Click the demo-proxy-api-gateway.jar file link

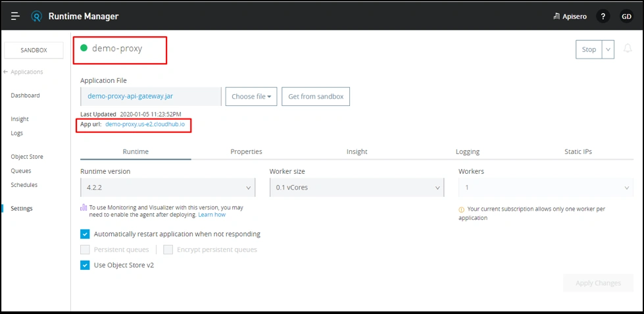(x=130, y=96)
